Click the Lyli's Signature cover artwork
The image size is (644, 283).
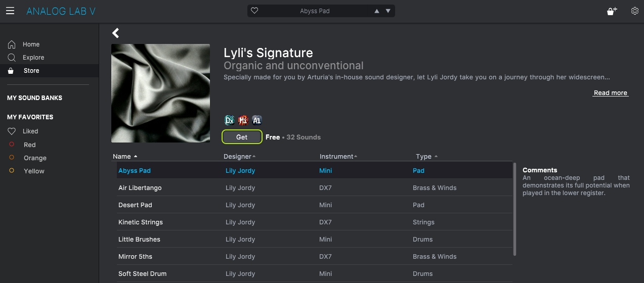pyautogui.click(x=160, y=93)
